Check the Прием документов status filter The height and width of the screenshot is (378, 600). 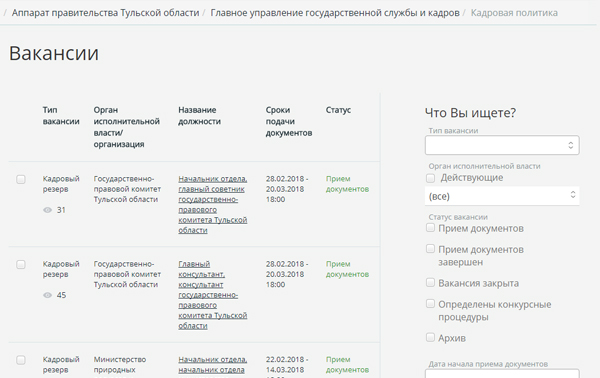(x=430, y=228)
